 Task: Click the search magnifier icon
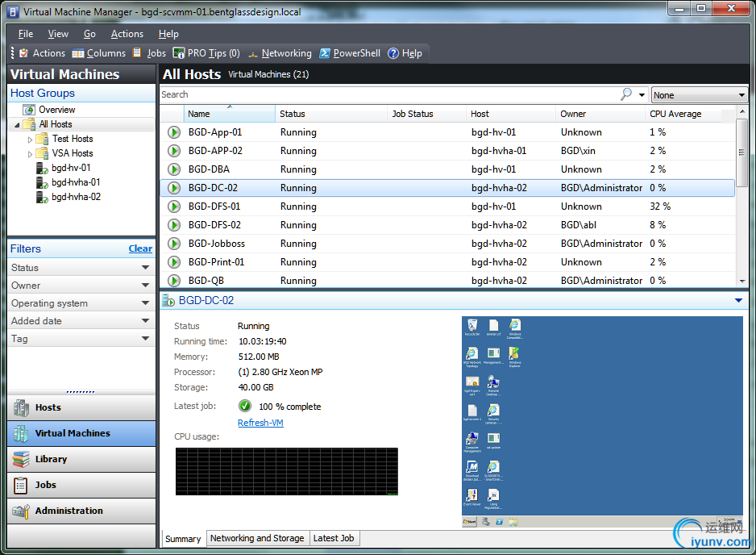tap(625, 94)
